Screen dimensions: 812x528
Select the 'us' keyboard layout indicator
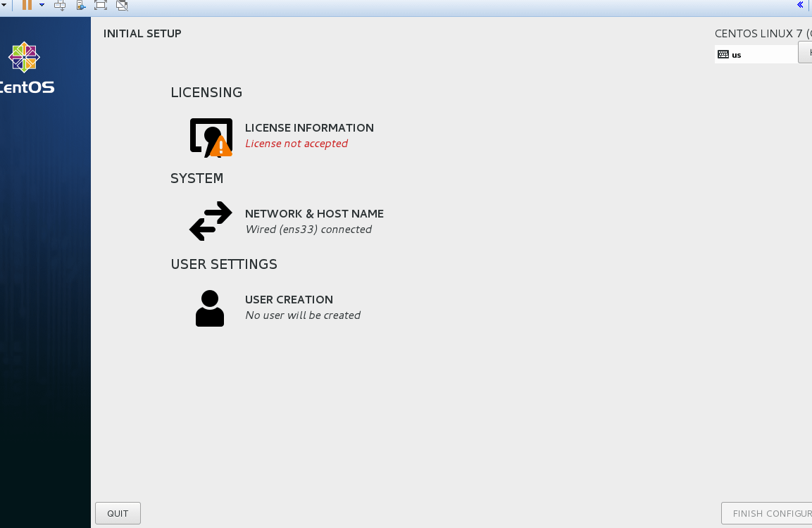coord(756,54)
